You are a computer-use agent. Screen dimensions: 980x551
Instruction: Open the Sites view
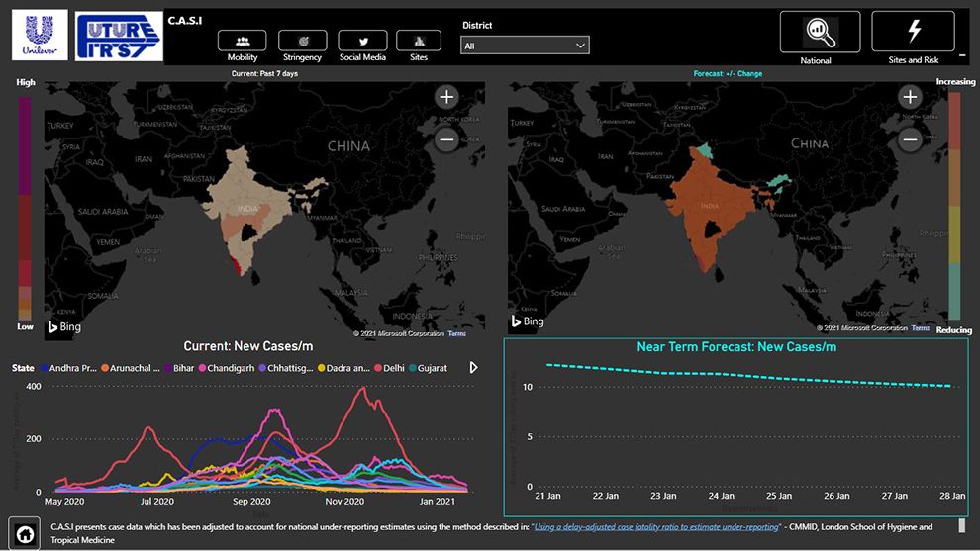(x=419, y=42)
